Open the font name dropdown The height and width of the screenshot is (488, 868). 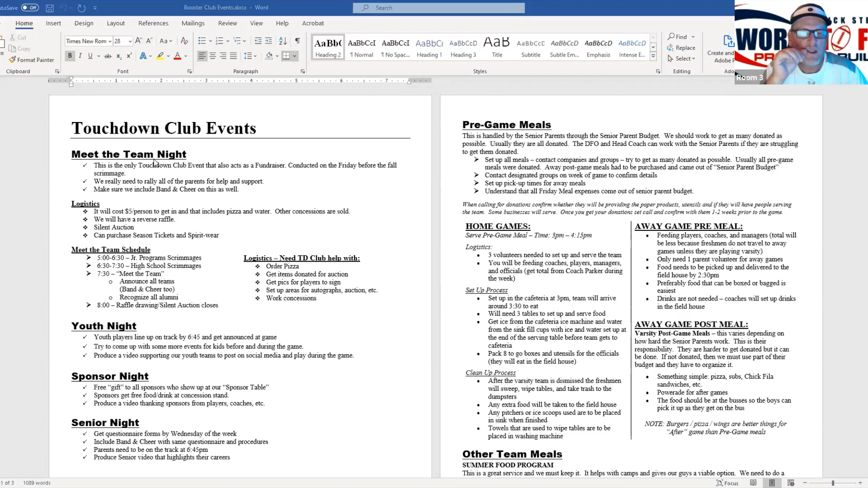(x=110, y=41)
